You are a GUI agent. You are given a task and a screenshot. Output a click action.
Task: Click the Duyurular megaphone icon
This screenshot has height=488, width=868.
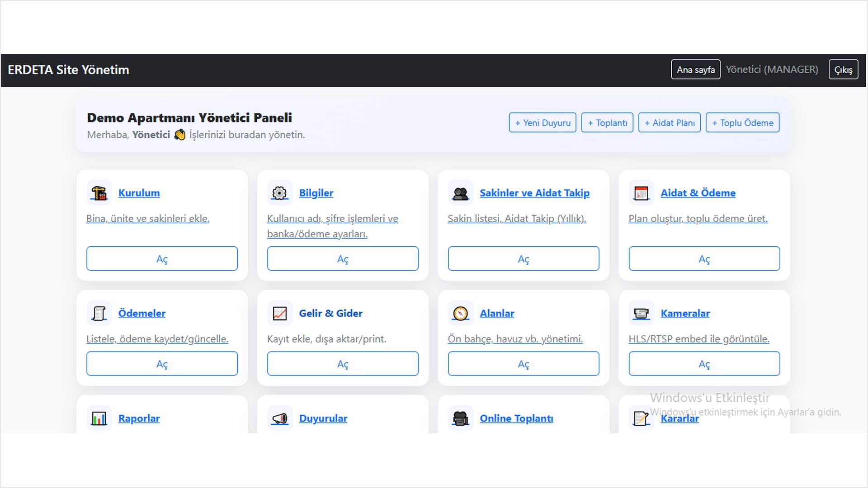click(x=279, y=418)
